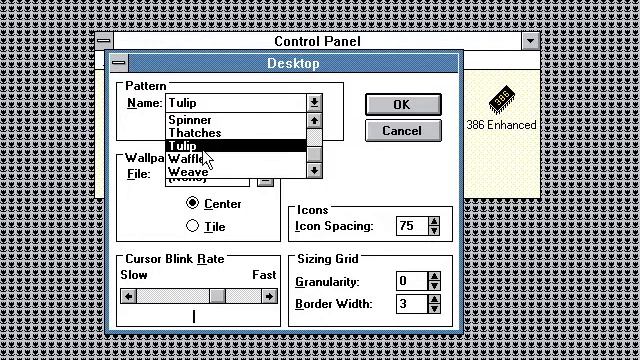Click the pattern list scroll up arrow

[314, 120]
